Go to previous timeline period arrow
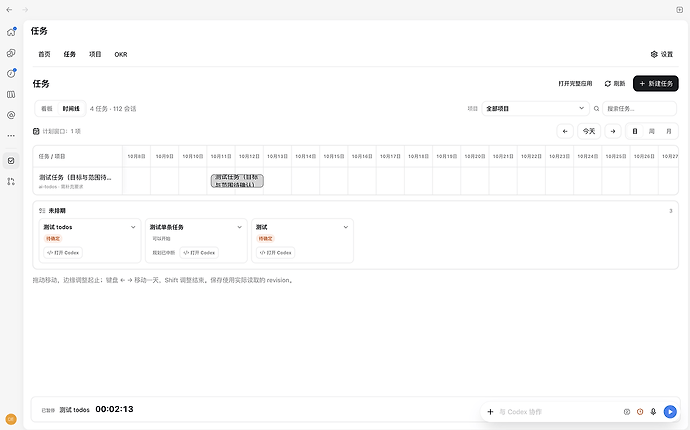 pyautogui.click(x=565, y=131)
